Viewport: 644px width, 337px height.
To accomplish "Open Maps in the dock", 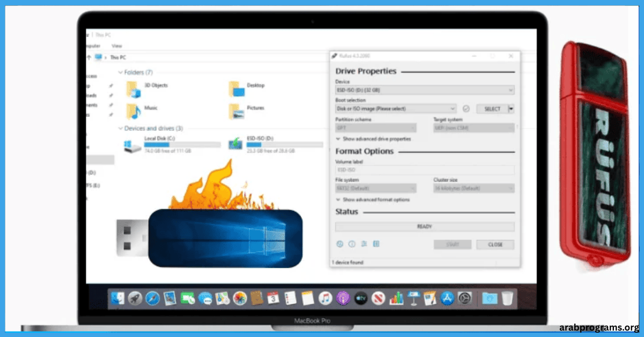I will (222, 298).
